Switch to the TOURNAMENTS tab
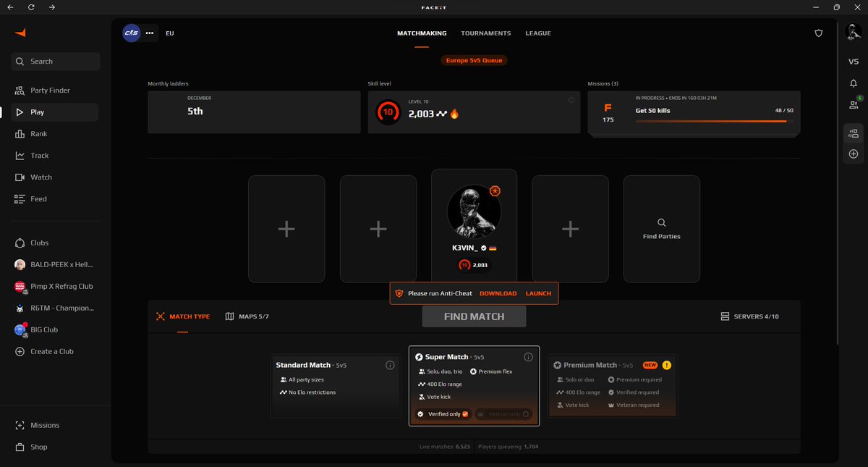The width and height of the screenshot is (868, 467). pos(486,33)
